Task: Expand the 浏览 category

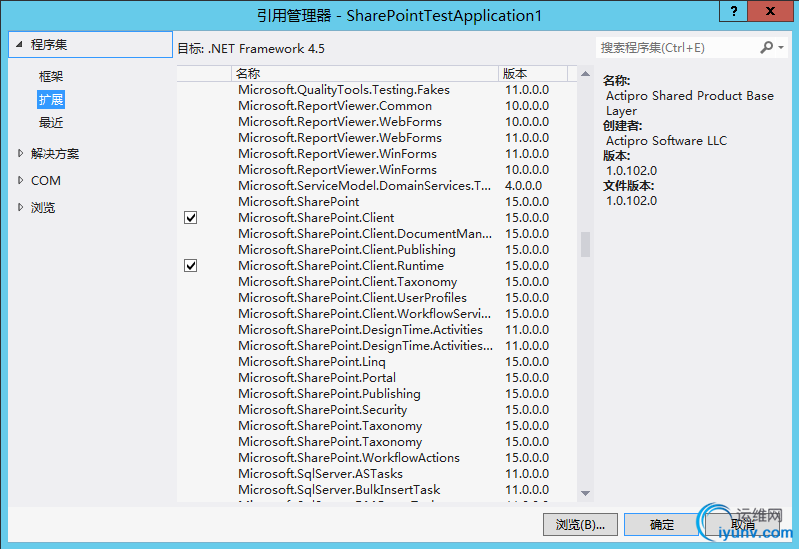Action: pos(20,207)
